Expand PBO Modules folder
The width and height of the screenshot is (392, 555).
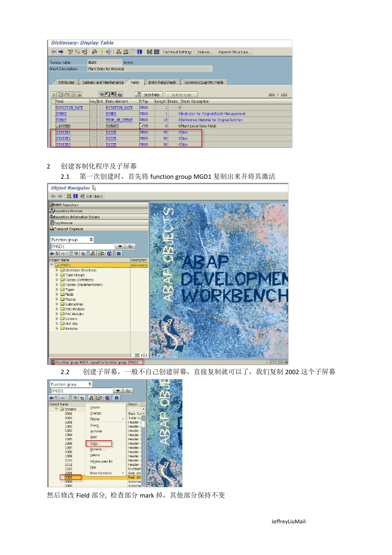[57, 309]
